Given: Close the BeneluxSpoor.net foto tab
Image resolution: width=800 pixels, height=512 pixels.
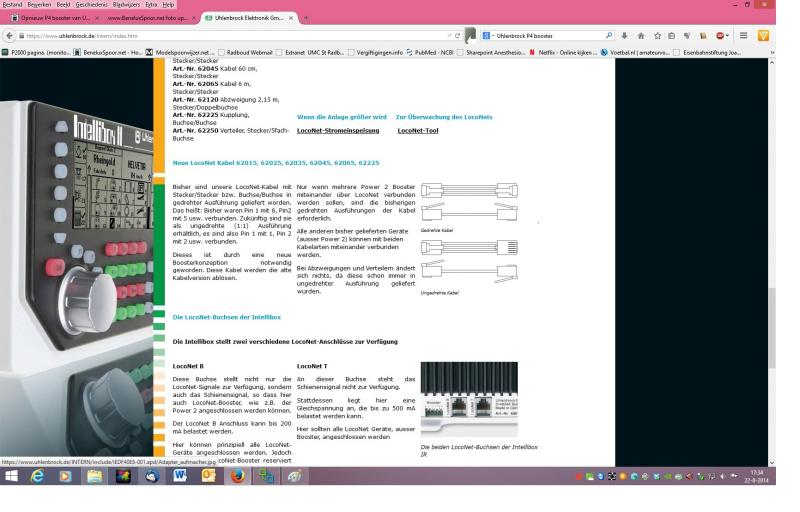Looking at the screenshot, I should [x=194, y=18].
